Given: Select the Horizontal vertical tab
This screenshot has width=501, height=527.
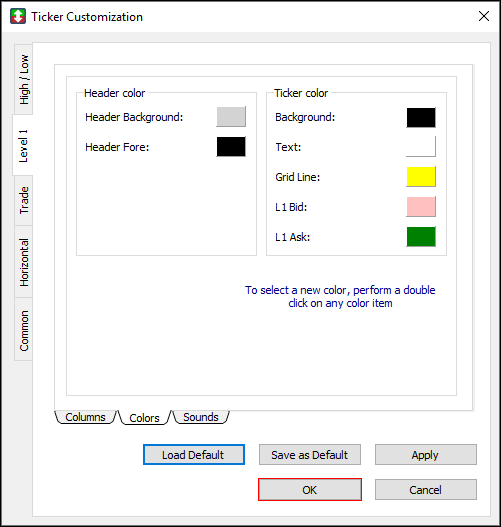Looking at the screenshot, I should [x=24, y=262].
